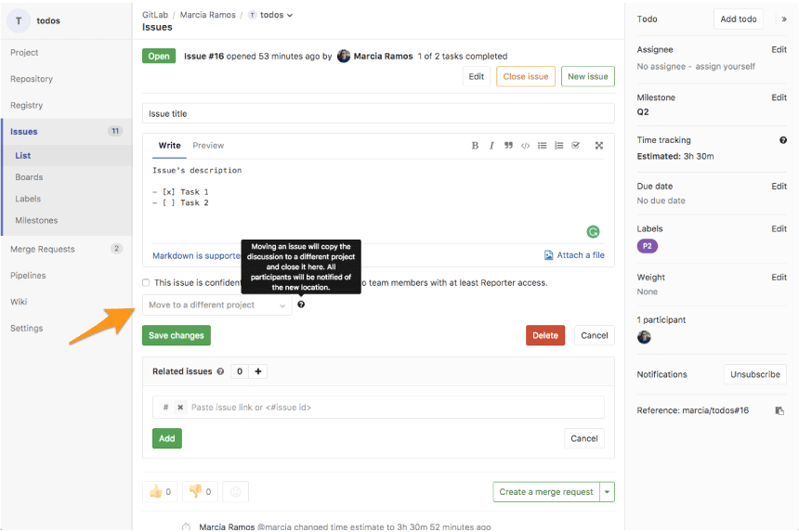Click the bold formatting icon

475,146
